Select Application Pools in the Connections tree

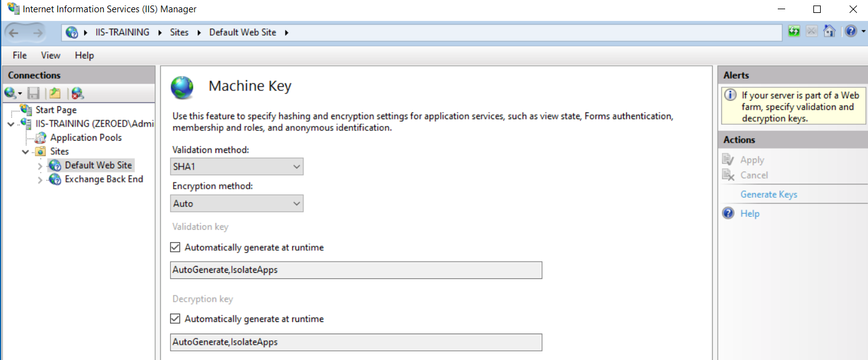coord(85,138)
